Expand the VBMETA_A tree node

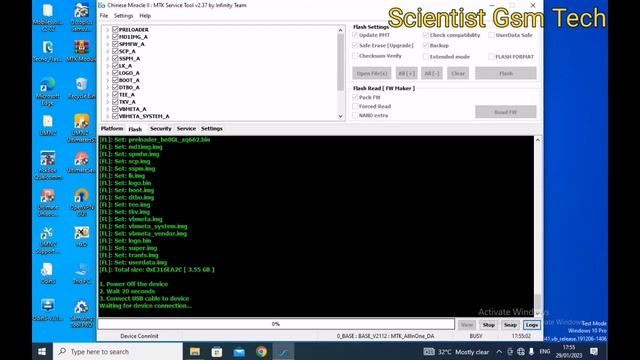point(107,109)
